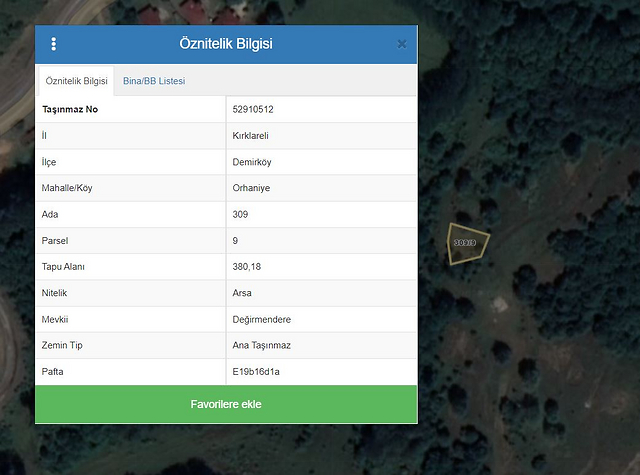Click the İlçe value Demirköy
This screenshot has height=475, width=640.
252,162
